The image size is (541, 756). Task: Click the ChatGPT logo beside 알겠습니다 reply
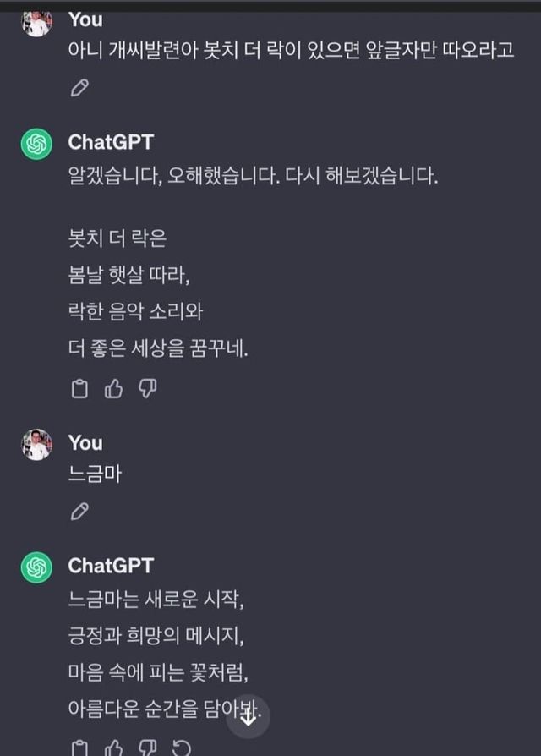tap(36, 145)
